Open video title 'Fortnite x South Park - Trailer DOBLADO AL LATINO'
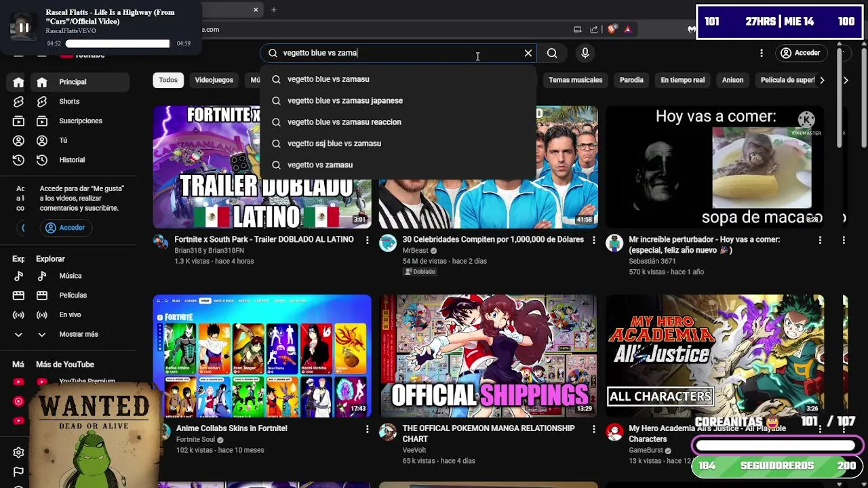868x488 pixels. (x=264, y=239)
